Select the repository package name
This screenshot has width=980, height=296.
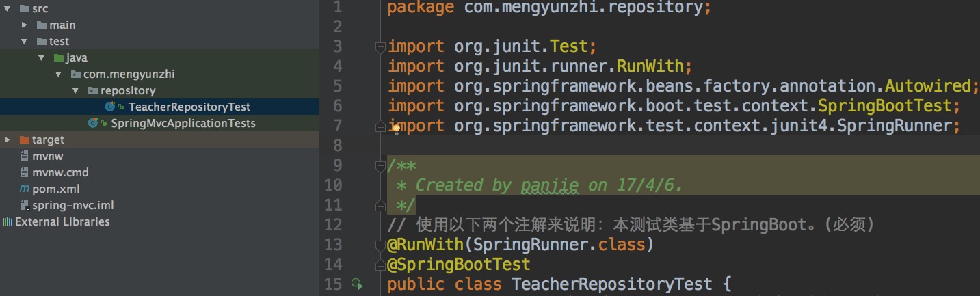(x=128, y=91)
